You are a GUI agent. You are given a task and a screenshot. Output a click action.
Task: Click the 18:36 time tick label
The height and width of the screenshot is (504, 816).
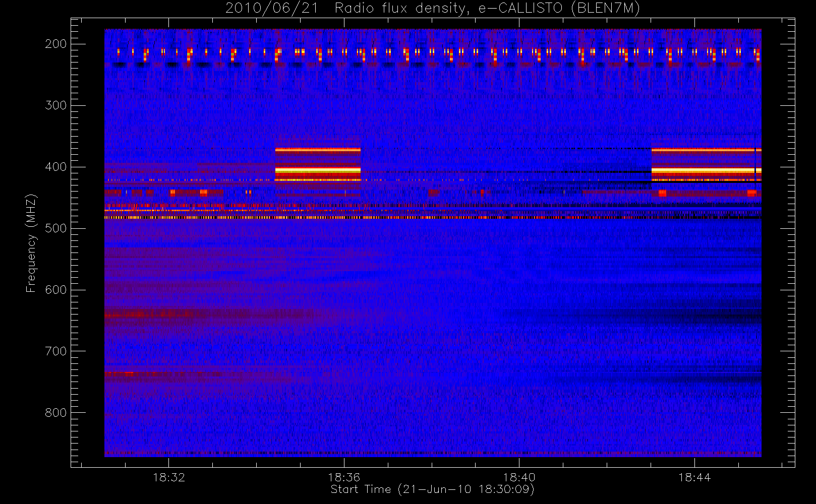(x=344, y=477)
